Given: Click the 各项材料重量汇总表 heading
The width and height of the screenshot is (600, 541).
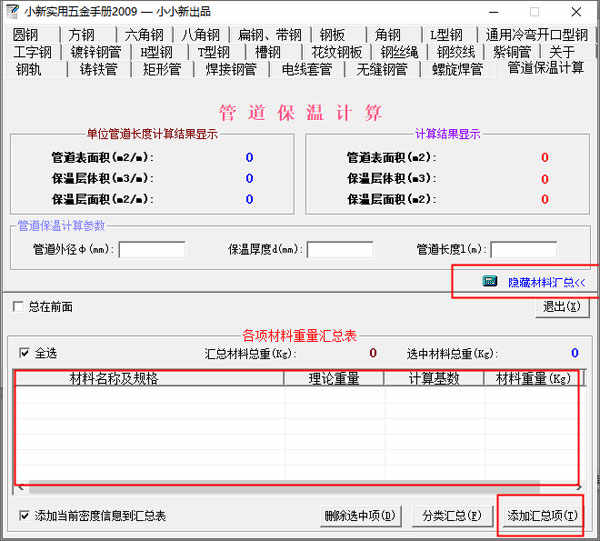Looking at the screenshot, I should click(x=299, y=336).
